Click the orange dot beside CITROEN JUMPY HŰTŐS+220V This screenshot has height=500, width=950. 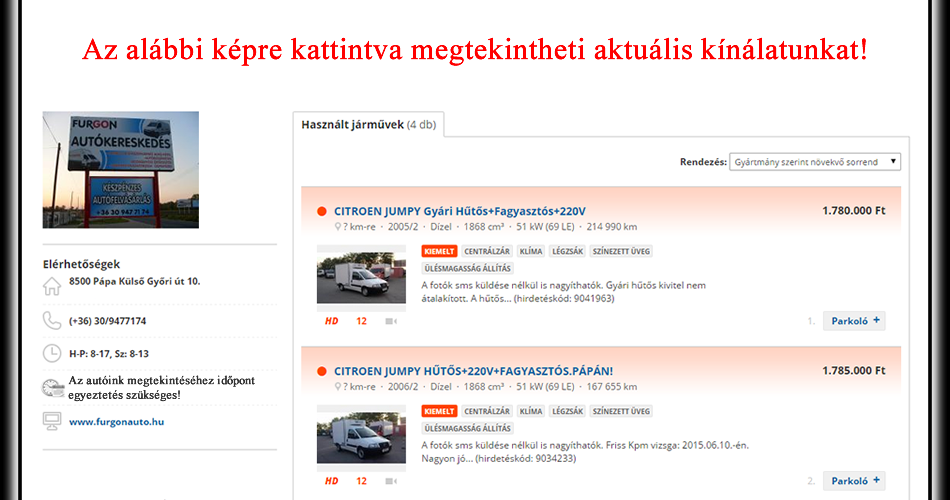pos(322,372)
